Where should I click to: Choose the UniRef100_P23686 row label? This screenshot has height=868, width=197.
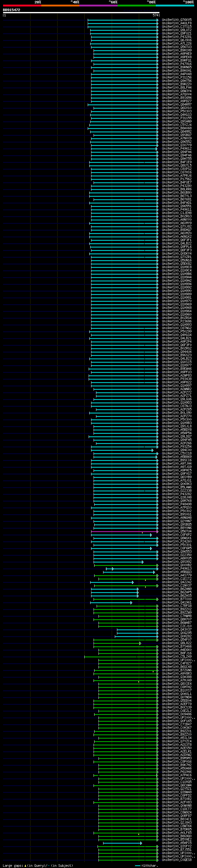tap(177, 321)
